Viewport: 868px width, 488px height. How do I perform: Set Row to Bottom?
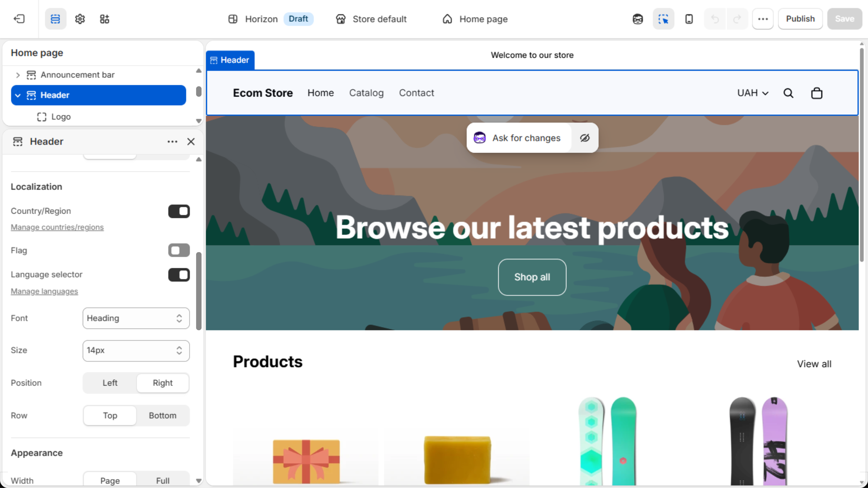(x=163, y=415)
